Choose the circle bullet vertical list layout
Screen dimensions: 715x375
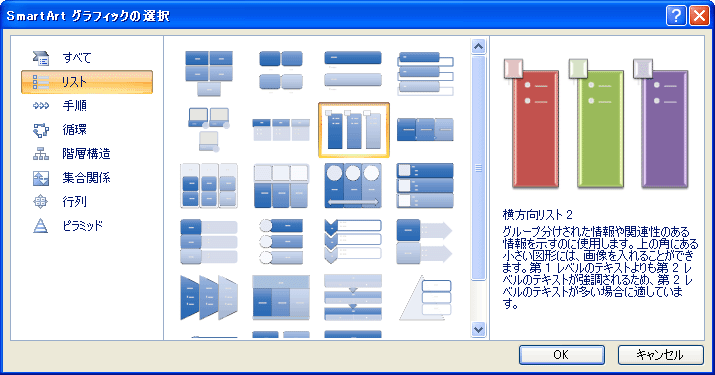point(281,242)
